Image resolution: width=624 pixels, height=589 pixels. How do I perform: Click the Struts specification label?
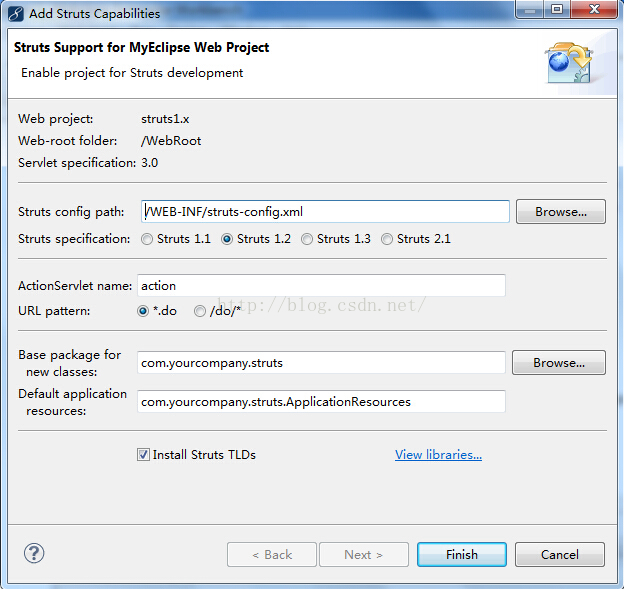click(74, 239)
